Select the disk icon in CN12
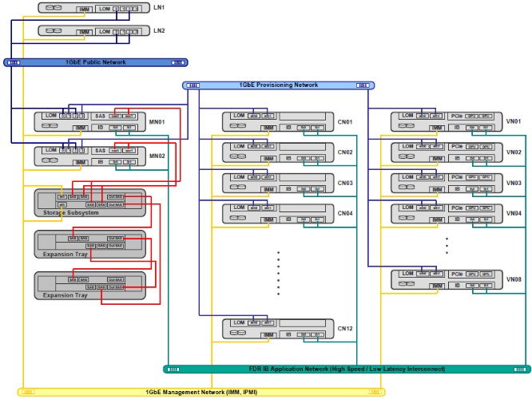This screenshot has width=532, height=399. click(x=238, y=333)
